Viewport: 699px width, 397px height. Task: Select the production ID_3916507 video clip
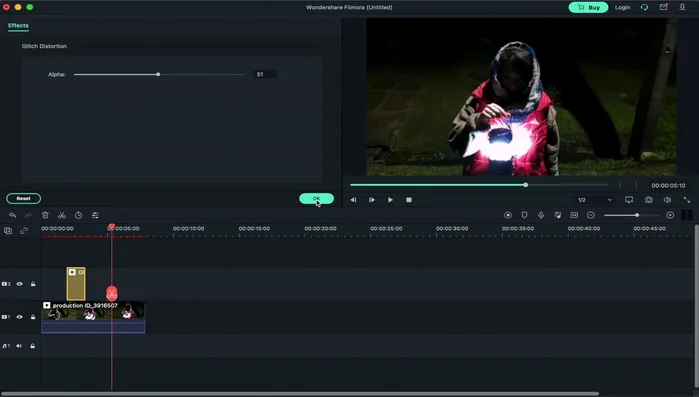tap(93, 317)
